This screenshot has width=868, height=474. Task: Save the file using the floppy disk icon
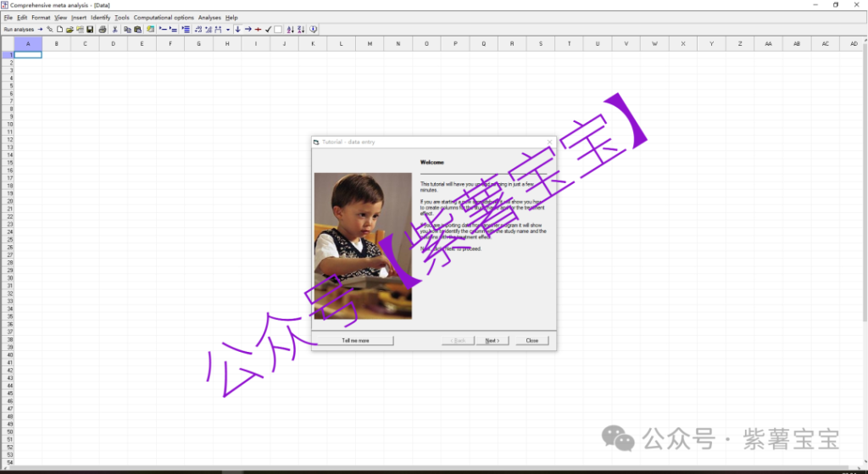pyautogui.click(x=90, y=30)
